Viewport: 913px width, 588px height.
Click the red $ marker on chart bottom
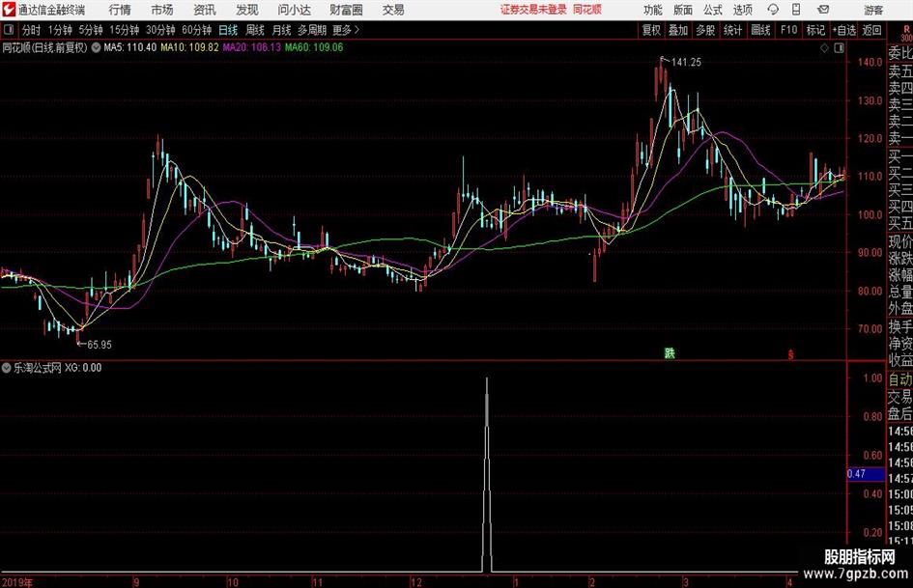(x=790, y=354)
